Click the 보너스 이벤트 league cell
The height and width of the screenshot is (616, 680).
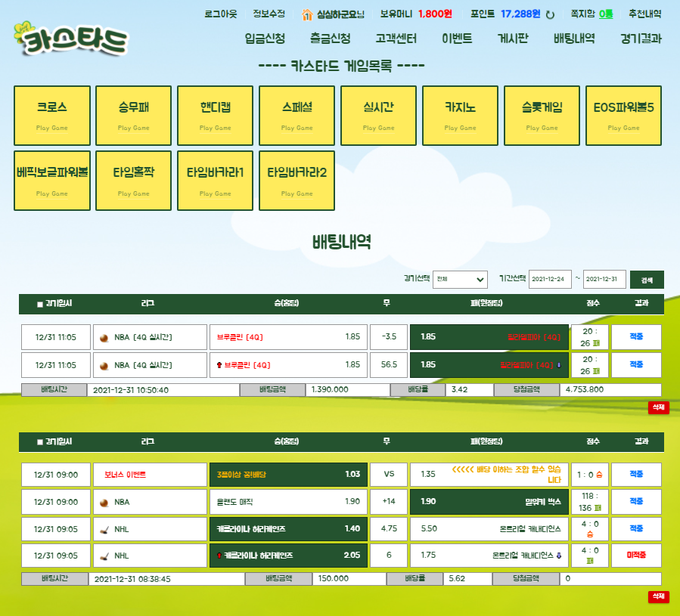150,475
